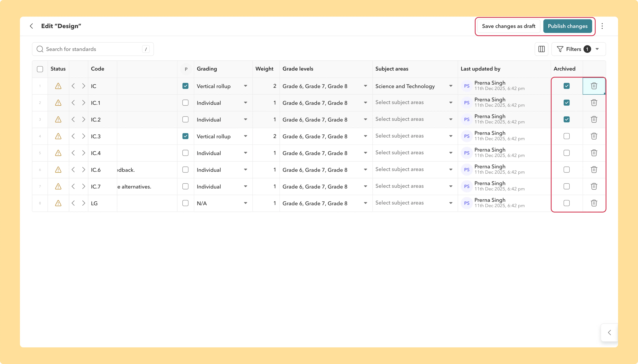Delete the IC row with trash icon
The height and width of the screenshot is (364, 638).
[594, 86]
